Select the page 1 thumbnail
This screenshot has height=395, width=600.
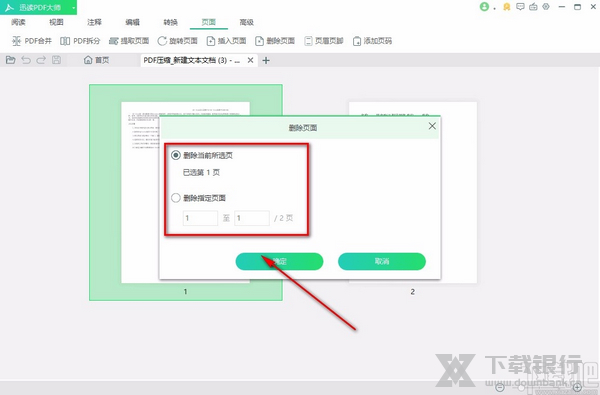[186, 193]
